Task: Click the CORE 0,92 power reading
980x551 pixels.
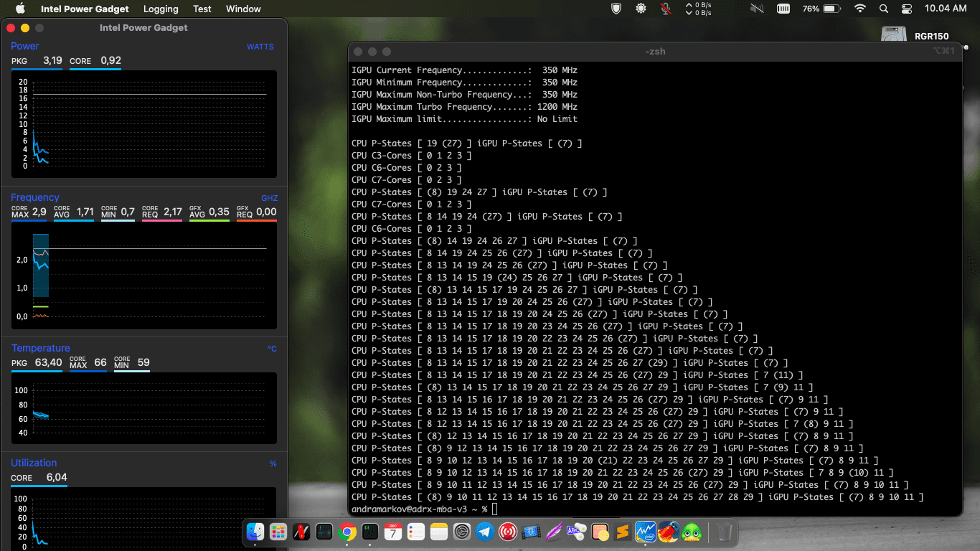Action: tap(95, 61)
